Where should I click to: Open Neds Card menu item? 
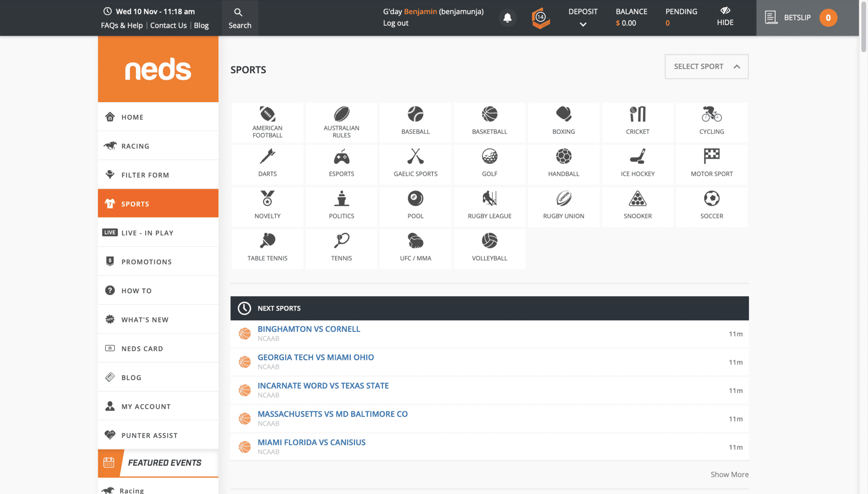click(158, 348)
